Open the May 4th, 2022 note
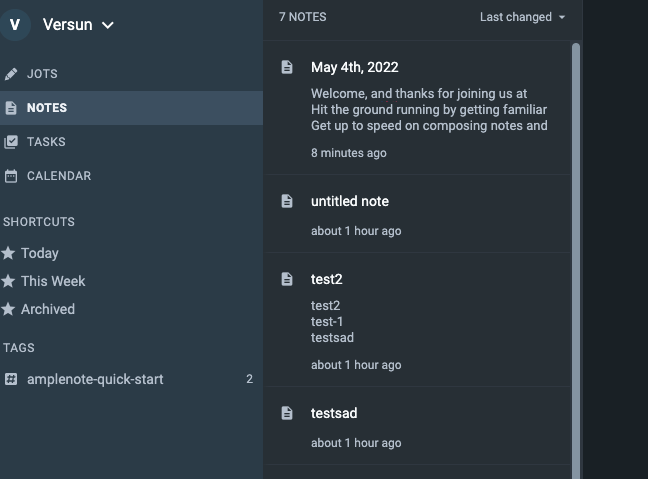This screenshot has width=648, height=479. point(355,68)
